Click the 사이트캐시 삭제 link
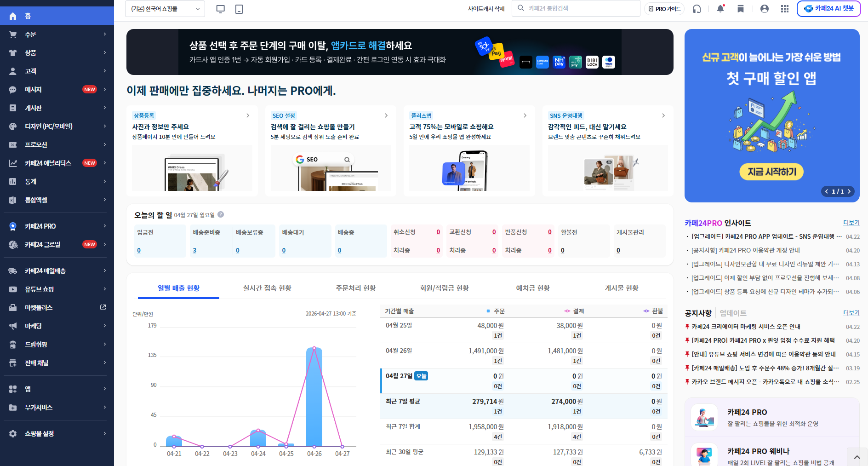Image resolution: width=868 pixels, height=466 pixels. point(486,9)
